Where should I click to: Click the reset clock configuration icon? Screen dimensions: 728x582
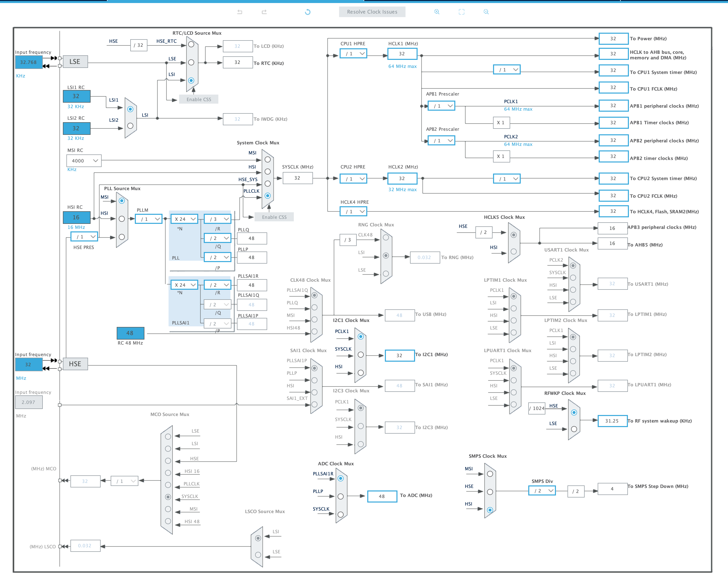[307, 12]
